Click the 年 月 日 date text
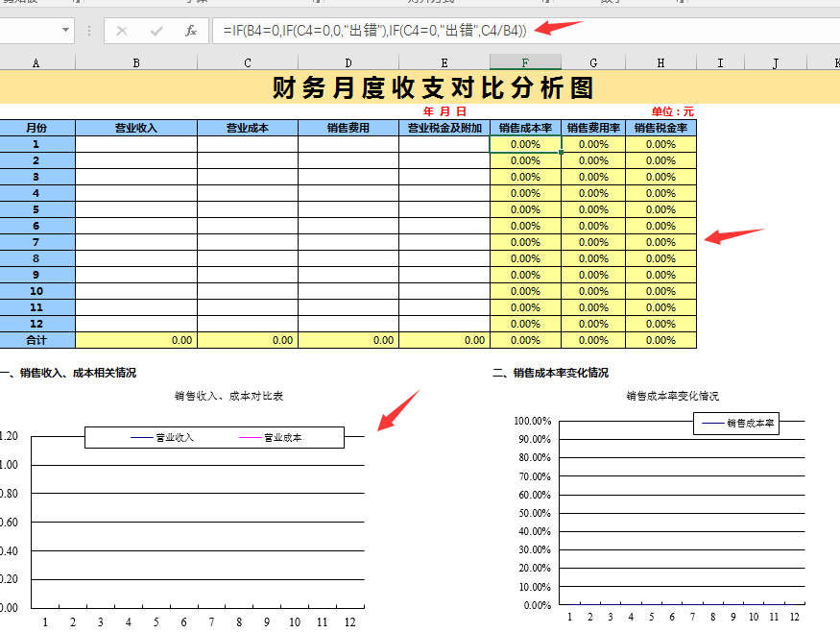The image size is (840, 633). 444,111
